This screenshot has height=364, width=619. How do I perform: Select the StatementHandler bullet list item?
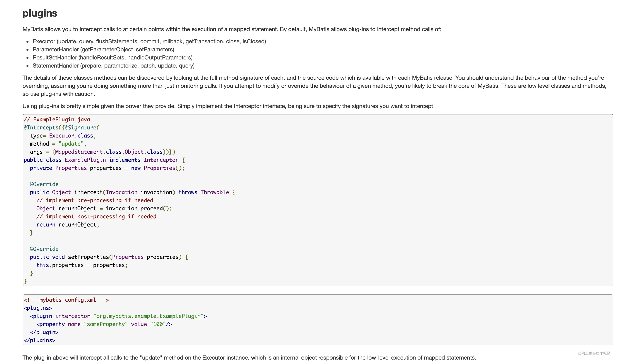pyautogui.click(x=114, y=66)
